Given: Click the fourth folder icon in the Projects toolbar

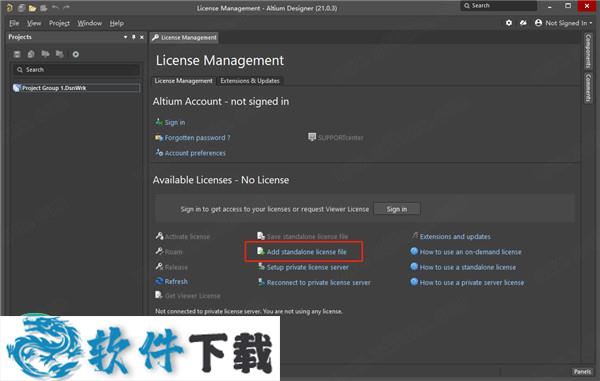Looking at the screenshot, I should pos(59,54).
